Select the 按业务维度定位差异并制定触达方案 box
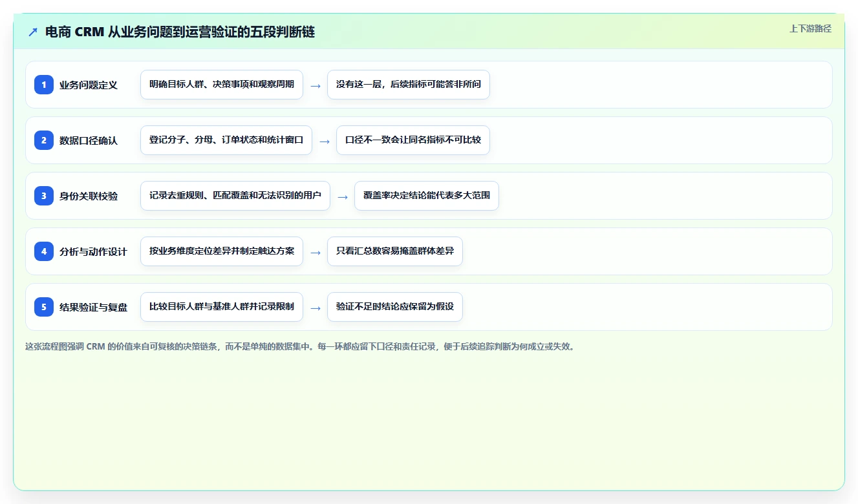 coord(222,251)
